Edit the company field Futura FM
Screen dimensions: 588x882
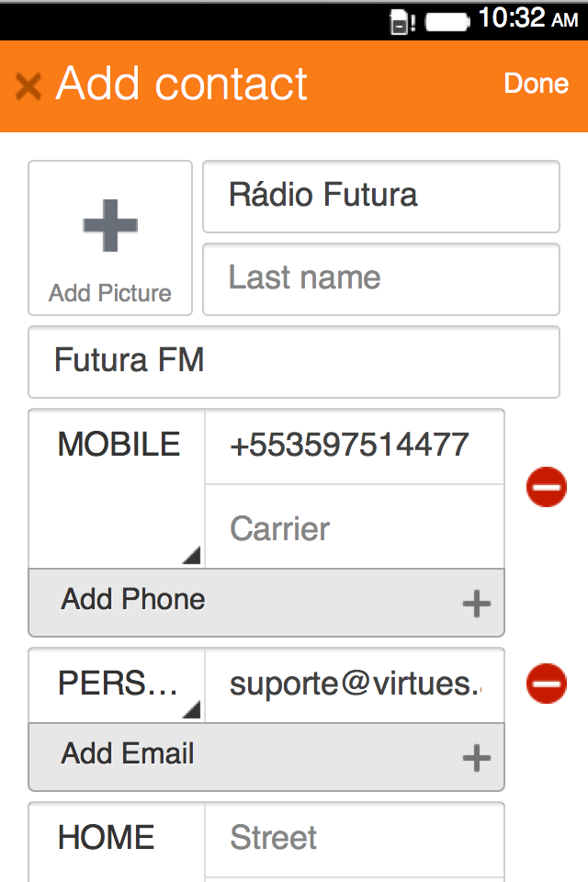click(294, 361)
